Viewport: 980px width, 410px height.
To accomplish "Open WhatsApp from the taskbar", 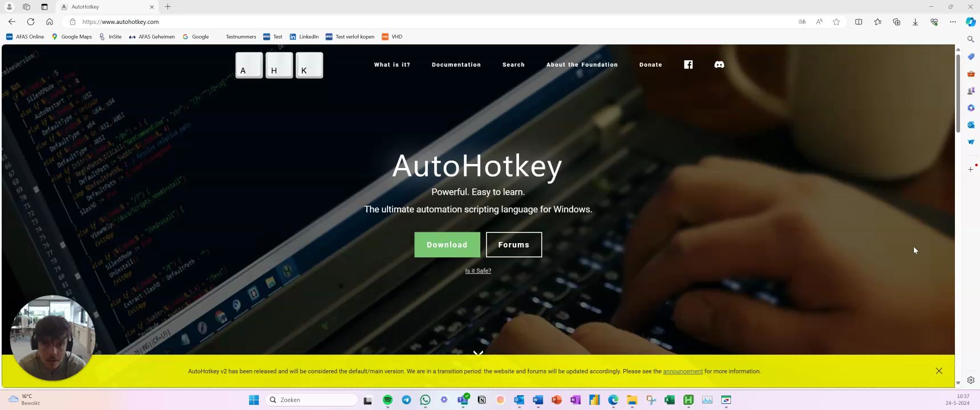I will [425, 400].
